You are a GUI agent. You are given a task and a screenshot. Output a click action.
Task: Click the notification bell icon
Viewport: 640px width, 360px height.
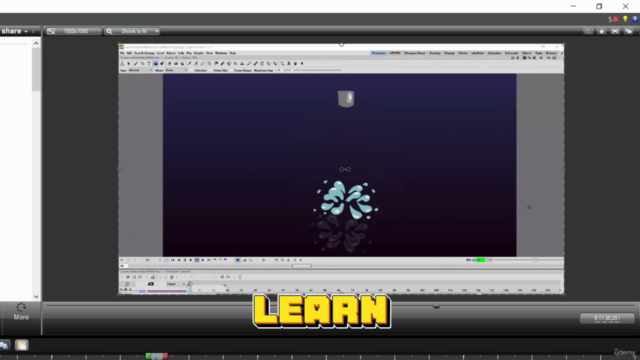pos(616,19)
